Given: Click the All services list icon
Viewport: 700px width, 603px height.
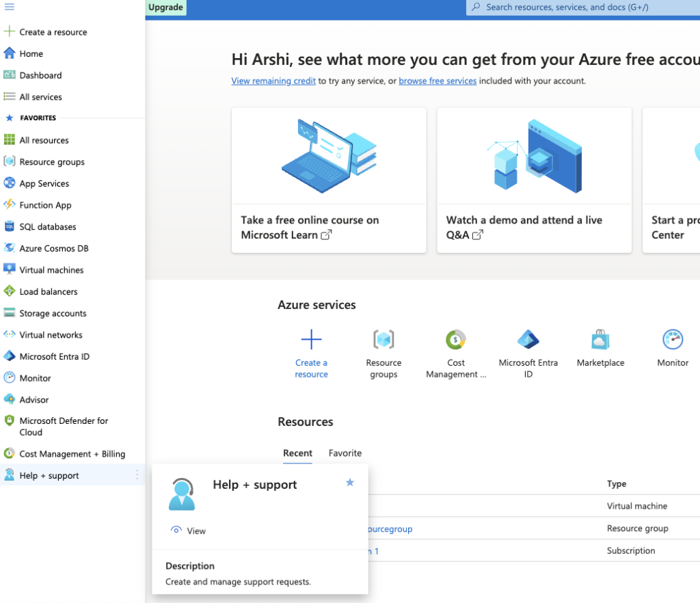Looking at the screenshot, I should (x=10, y=96).
